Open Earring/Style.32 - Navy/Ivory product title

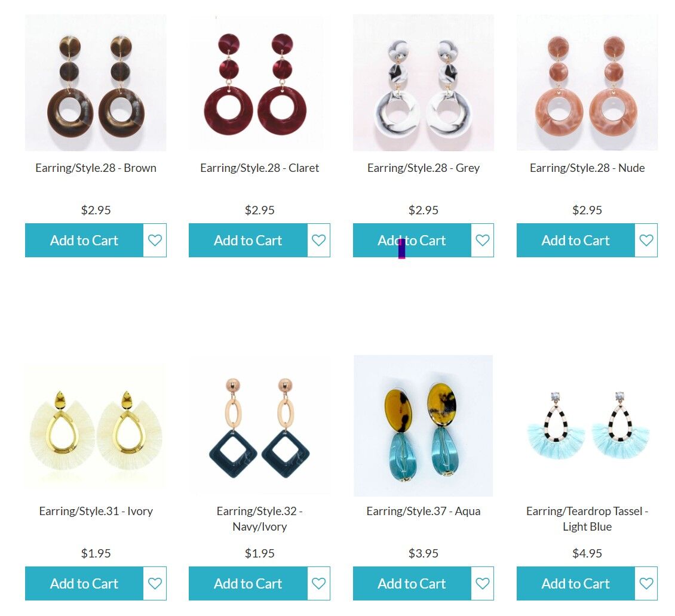[260, 519]
